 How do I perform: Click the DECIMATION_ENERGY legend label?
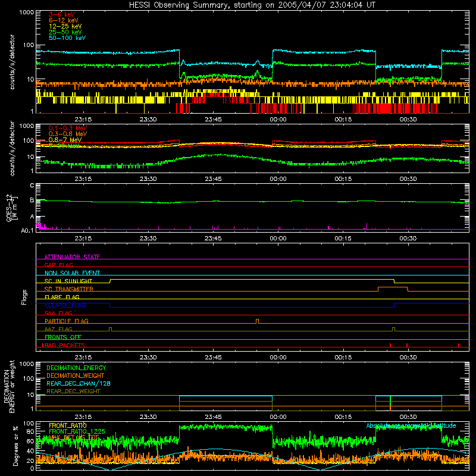(x=76, y=368)
